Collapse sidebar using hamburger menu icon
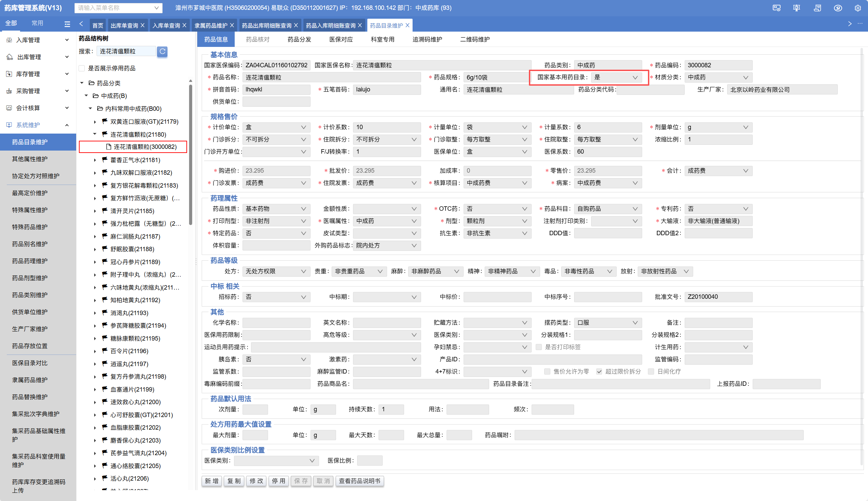The height and width of the screenshot is (501, 868). pyautogui.click(x=67, y=24)
